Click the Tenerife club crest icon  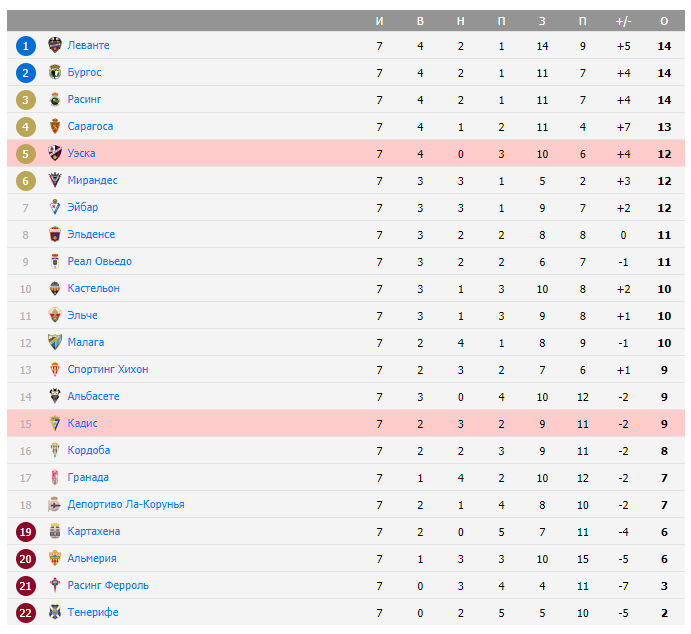point(55,612)
